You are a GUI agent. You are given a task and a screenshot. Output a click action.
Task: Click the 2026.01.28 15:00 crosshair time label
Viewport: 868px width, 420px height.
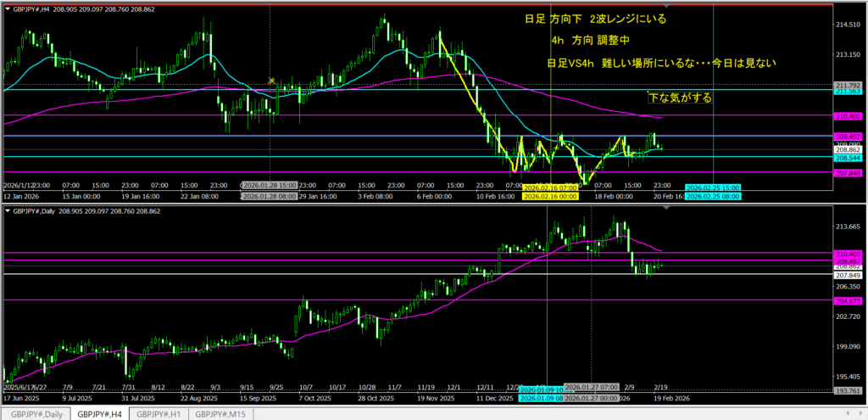[270, 184]
